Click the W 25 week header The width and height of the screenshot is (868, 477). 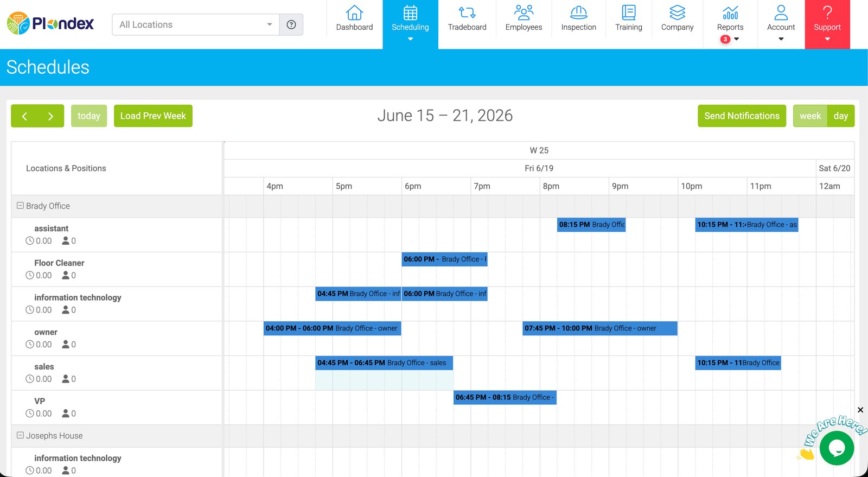pyautogui.click(x=539, y=150)
